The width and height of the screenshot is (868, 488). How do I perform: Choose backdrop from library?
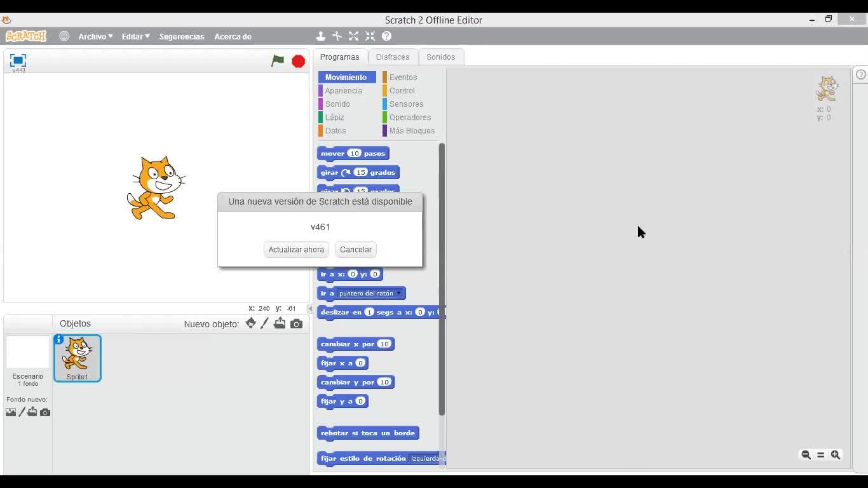point(11,412)
